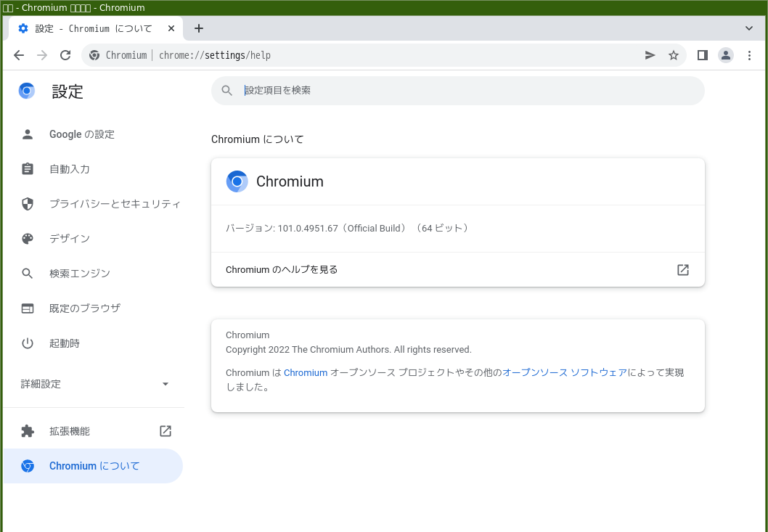Select Chromium について in sidebar

coord(93,466)
